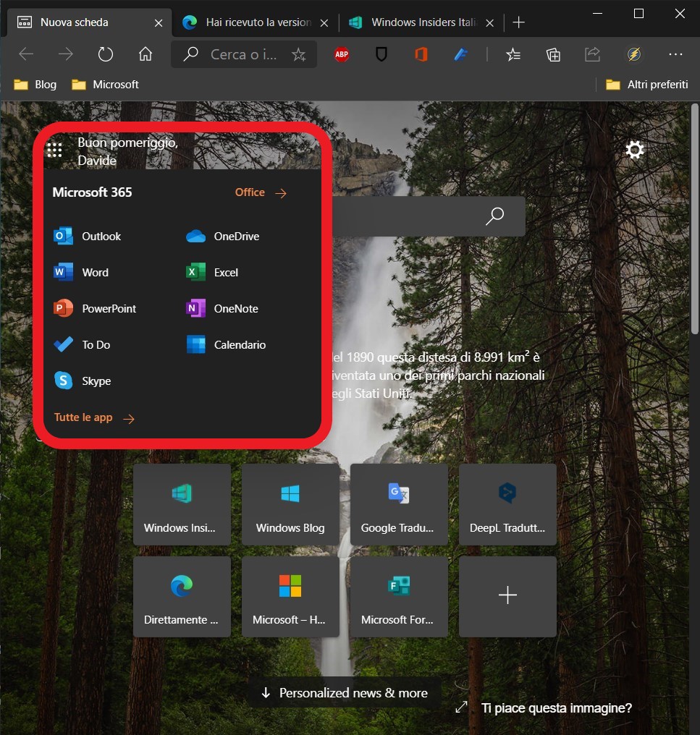Open page settings gear icon
Viewport: 700px width, 735px height.
click(634, 150)
